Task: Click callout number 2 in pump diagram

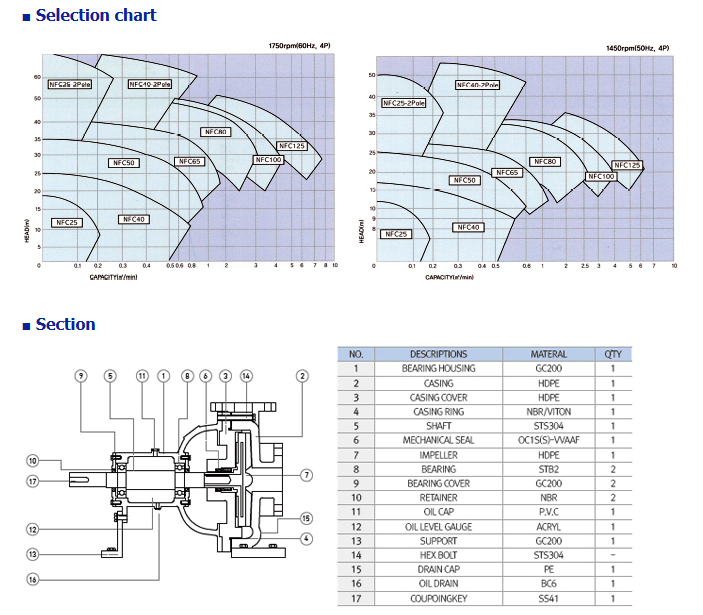Action: pos(301,376)
